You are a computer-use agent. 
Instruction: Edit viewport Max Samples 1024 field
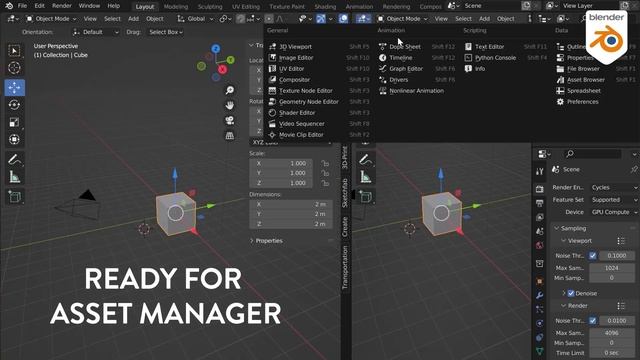[x=612, y=268]
